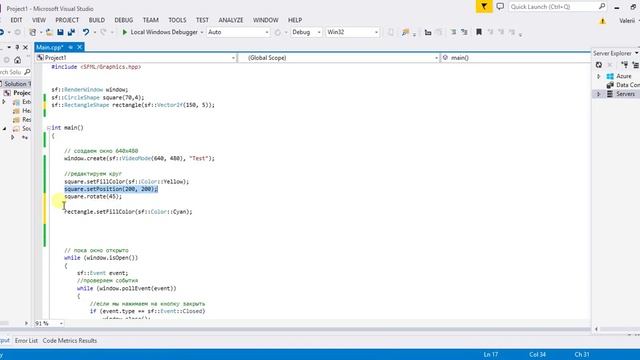Open the DEBUG menu

pyautogui.click(x=124, y=20)
